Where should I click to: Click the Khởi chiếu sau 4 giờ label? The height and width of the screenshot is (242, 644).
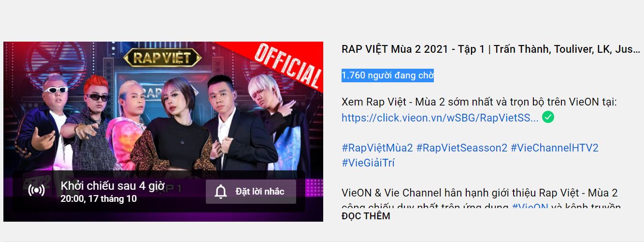click(x=113, y=185)
